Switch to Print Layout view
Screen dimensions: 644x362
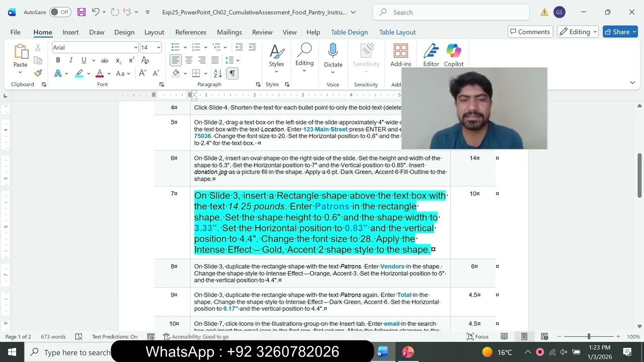pos(524,336)
